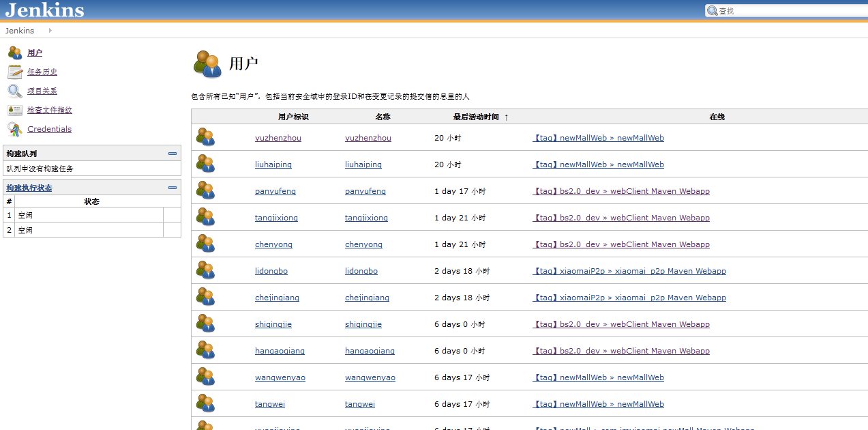Open chenyong user ID link

[x=273, y=244]
